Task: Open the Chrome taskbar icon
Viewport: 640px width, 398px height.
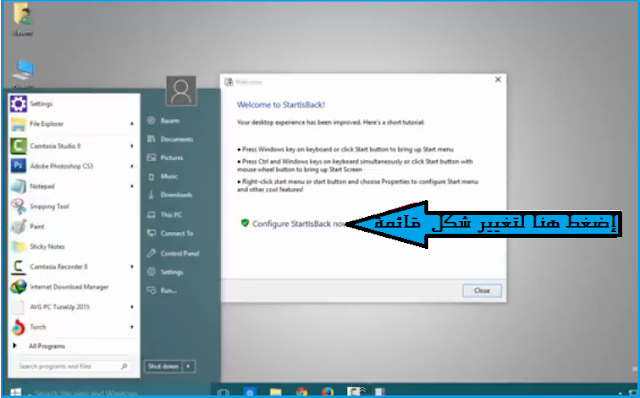Action: [x=302, y=393]
